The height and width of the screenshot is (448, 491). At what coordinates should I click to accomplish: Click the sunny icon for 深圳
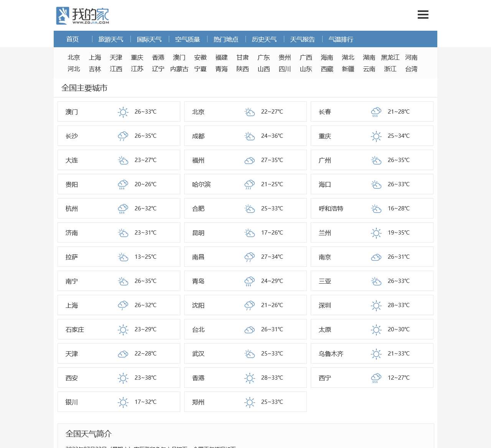376,306
